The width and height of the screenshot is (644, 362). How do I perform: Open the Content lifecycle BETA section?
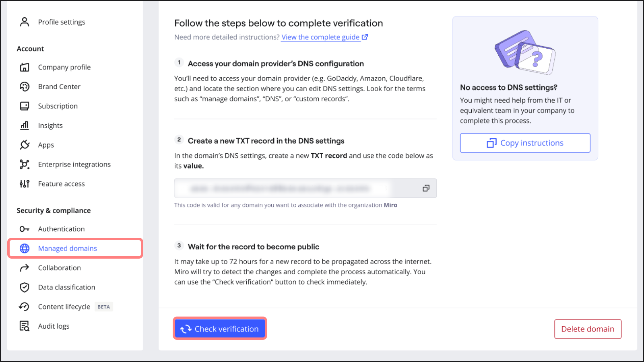click(x=64, y=306)
